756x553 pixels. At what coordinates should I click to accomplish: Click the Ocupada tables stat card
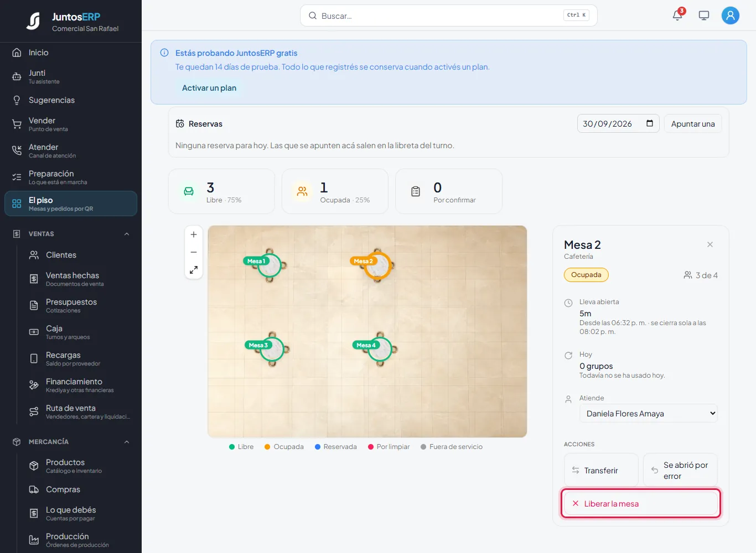point(335,191)
